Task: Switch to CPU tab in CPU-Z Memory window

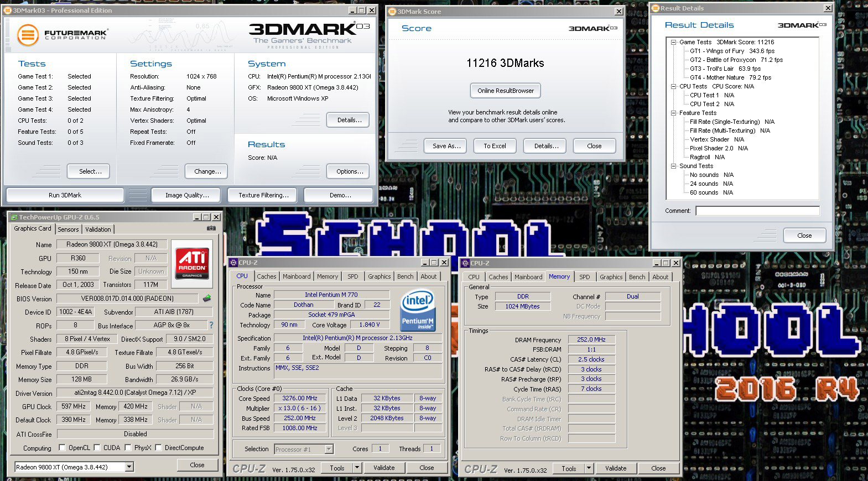Action: pyautogui.click(x=474, y=277)
